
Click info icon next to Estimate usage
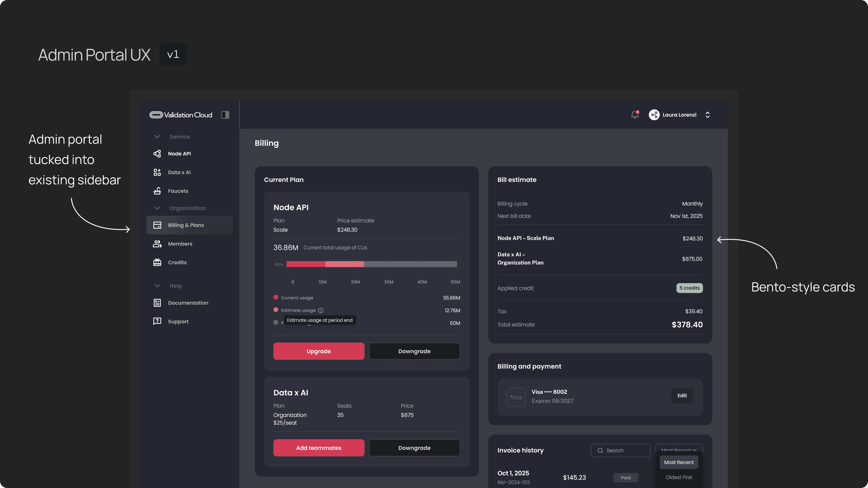tap(321, 311)
